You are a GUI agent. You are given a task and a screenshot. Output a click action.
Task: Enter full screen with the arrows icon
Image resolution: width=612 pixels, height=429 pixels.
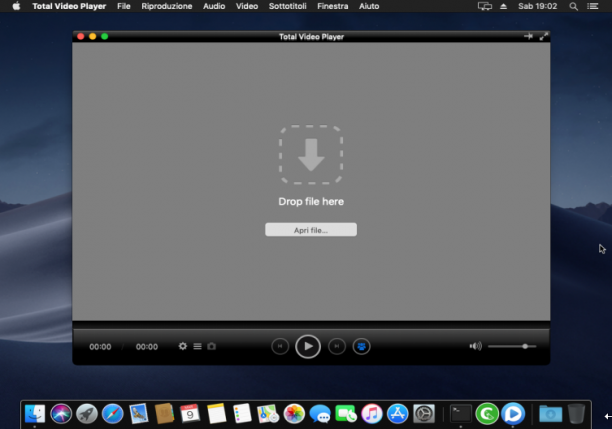click(544, 36)
